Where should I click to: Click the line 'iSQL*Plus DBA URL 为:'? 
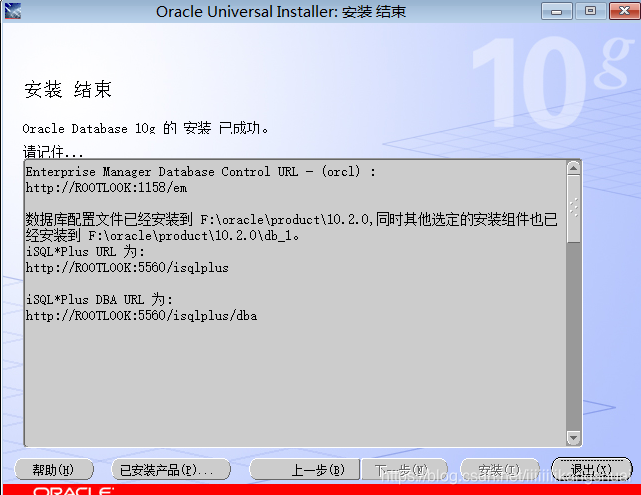click(99, 300)
